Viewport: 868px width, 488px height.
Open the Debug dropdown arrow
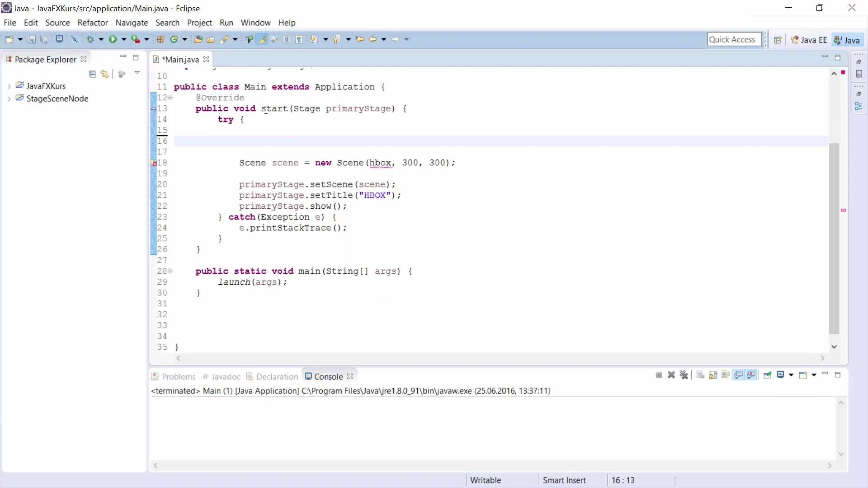point(101,39)
